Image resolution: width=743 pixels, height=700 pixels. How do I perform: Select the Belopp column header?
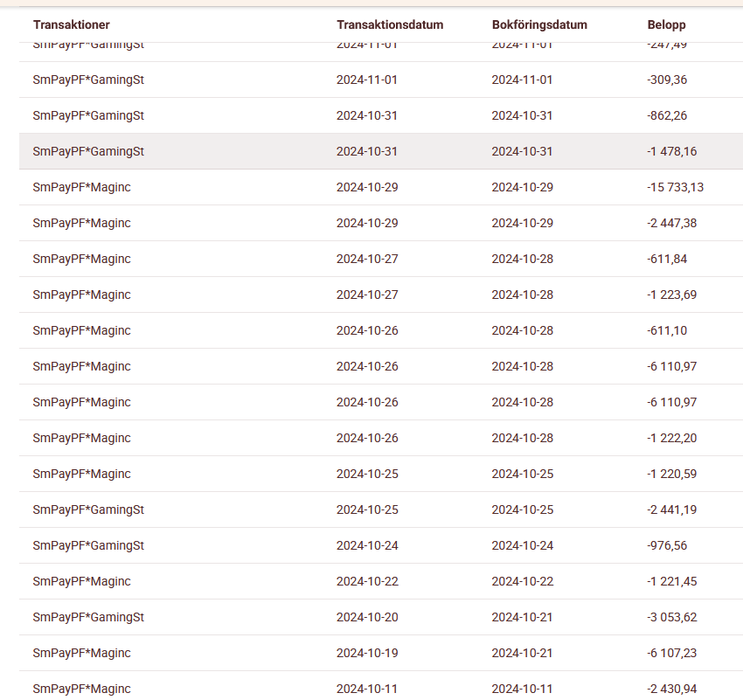click(667, 25)
